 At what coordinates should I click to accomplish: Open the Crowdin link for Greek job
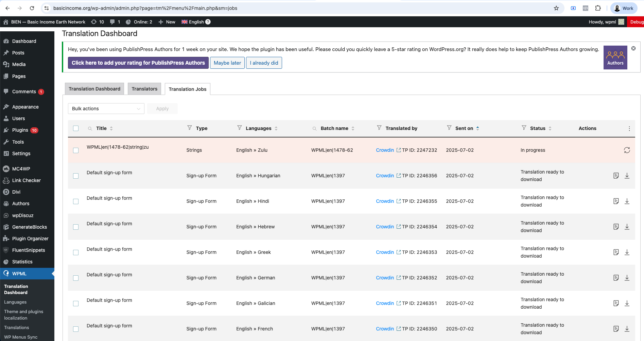click(385, 252)
